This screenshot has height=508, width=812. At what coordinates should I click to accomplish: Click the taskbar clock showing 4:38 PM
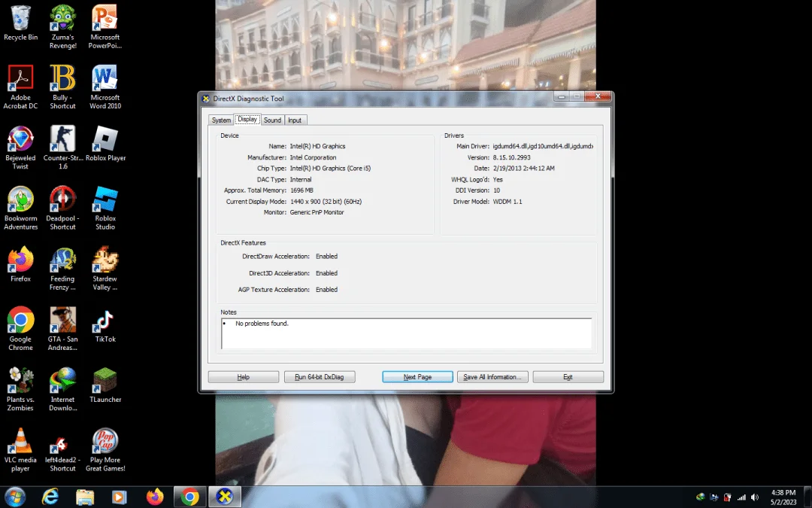tap(783, 497)
